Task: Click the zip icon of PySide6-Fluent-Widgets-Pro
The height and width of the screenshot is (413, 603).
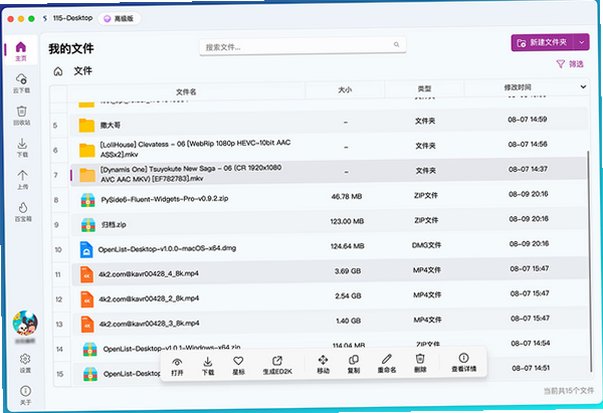Action: pos(88,200)
